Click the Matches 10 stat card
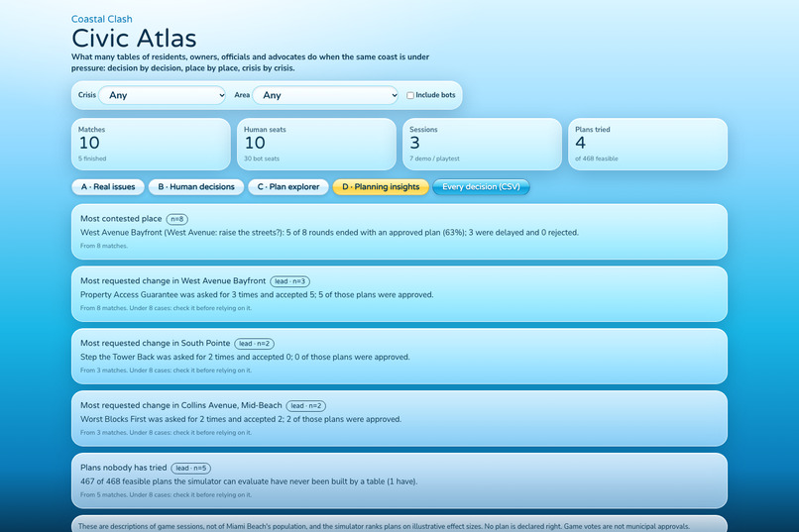The height and width of the screenshot is (532, 799). click(151, 144)
